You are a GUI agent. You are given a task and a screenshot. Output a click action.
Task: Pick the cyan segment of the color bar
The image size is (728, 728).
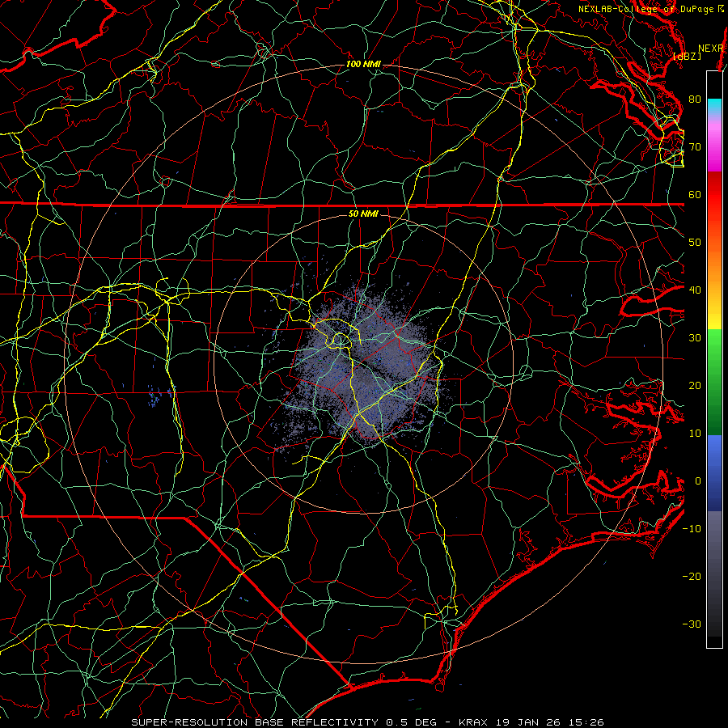pos(714,106)
